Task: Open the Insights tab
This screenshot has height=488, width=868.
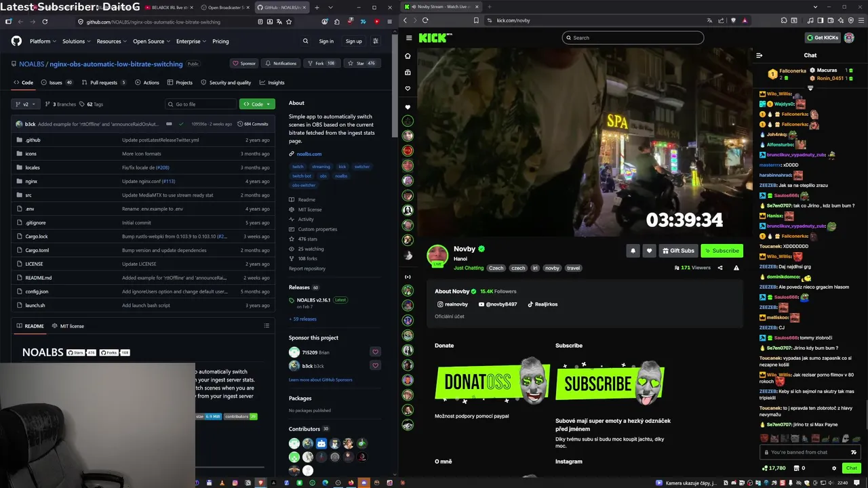Action: click(272, 83)
